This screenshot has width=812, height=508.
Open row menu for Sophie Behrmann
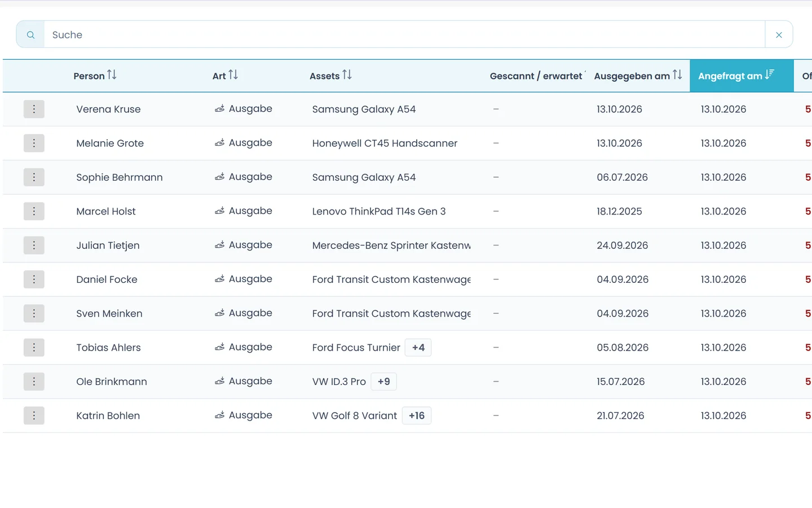(x=34, y=177)
